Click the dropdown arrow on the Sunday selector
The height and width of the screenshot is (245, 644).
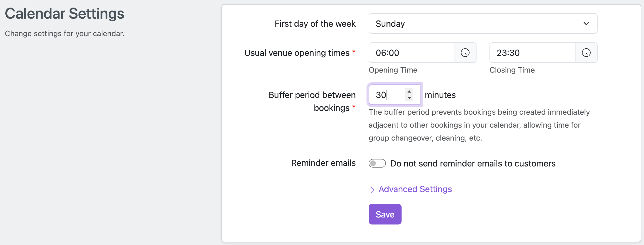586,24
